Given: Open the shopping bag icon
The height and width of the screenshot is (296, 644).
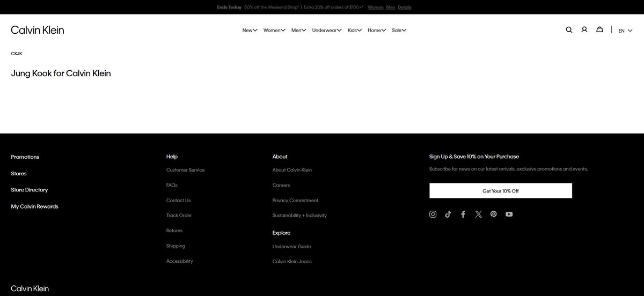Looking at the screenshot, I should pos(599,30).
